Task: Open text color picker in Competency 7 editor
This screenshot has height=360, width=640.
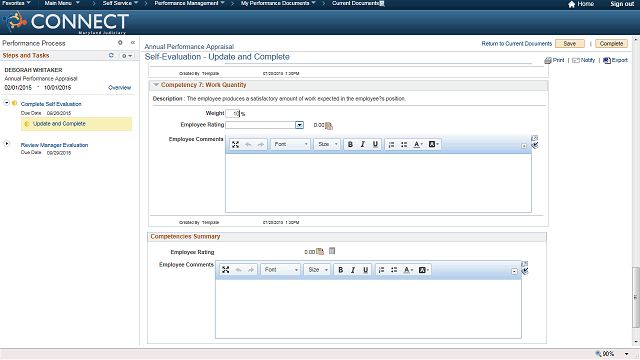Action: click(418, 144)
